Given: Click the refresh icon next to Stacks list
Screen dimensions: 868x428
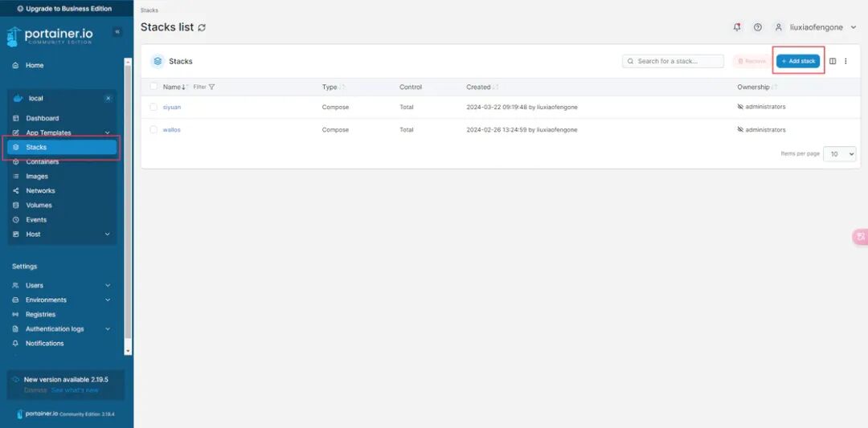Looking at the screenshot, I should (202, 27).
